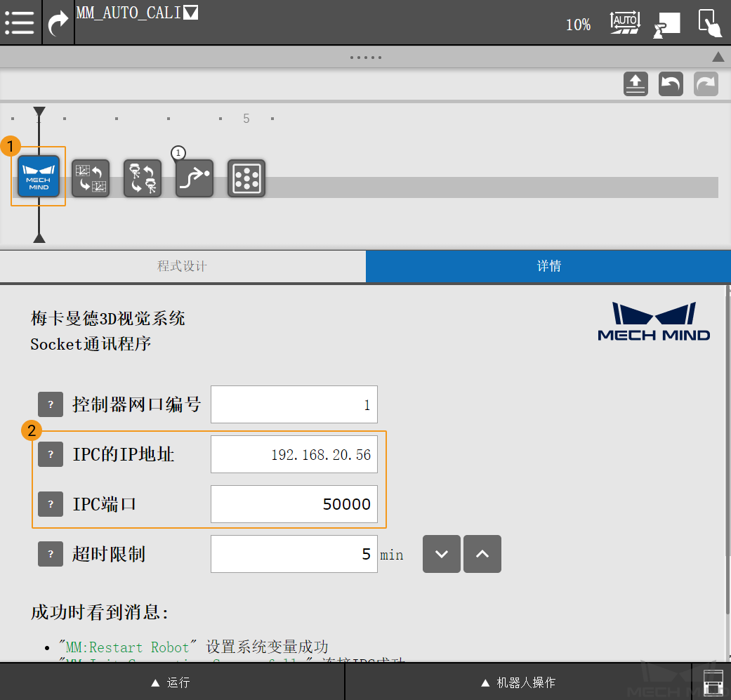This screenshot has width=731, height=700.
Task: Edit the IPC IP address field
Action: 294,454
